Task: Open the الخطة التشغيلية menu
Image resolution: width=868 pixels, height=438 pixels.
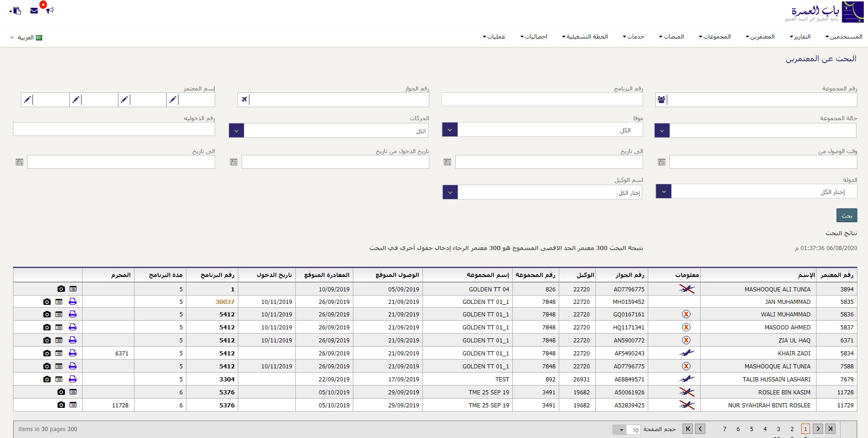Action: (x=585, y=37)
